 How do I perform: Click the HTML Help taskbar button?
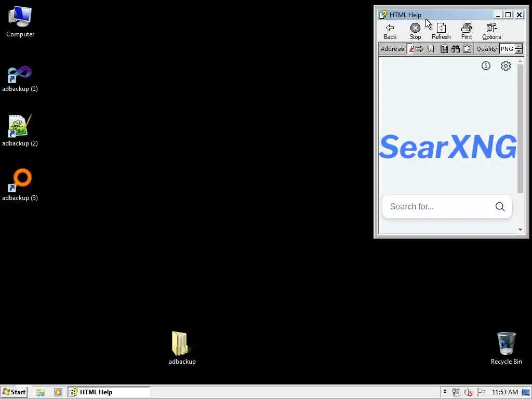point(109,392)
